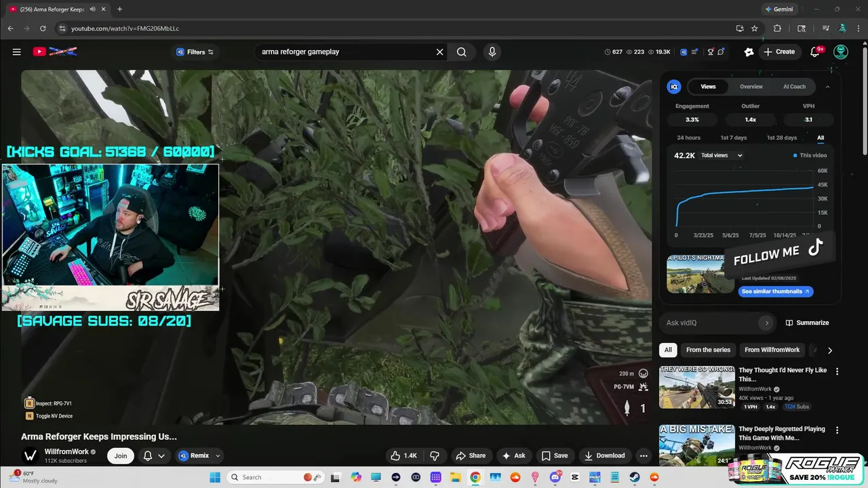This screenshot has width=868, height=488.
Task: Select the 24 hours range
Action: pos(688,138)
